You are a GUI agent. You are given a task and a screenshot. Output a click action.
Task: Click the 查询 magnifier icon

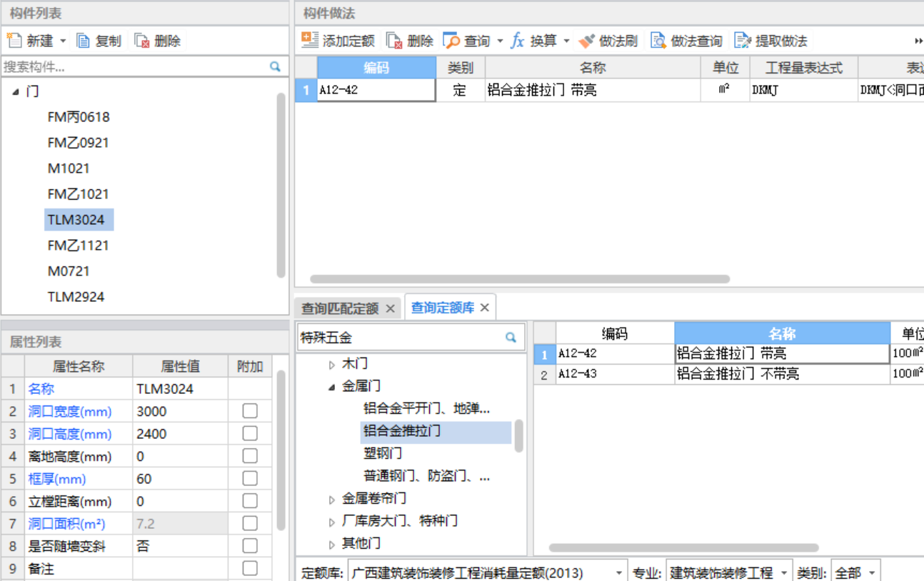pos(451,41)
